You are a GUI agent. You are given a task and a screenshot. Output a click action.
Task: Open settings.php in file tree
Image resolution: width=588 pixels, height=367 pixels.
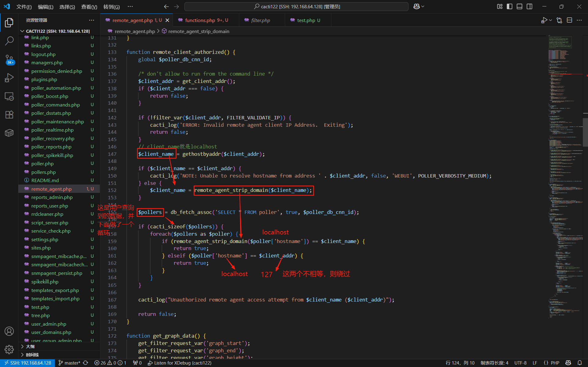(x=59, y=239)
